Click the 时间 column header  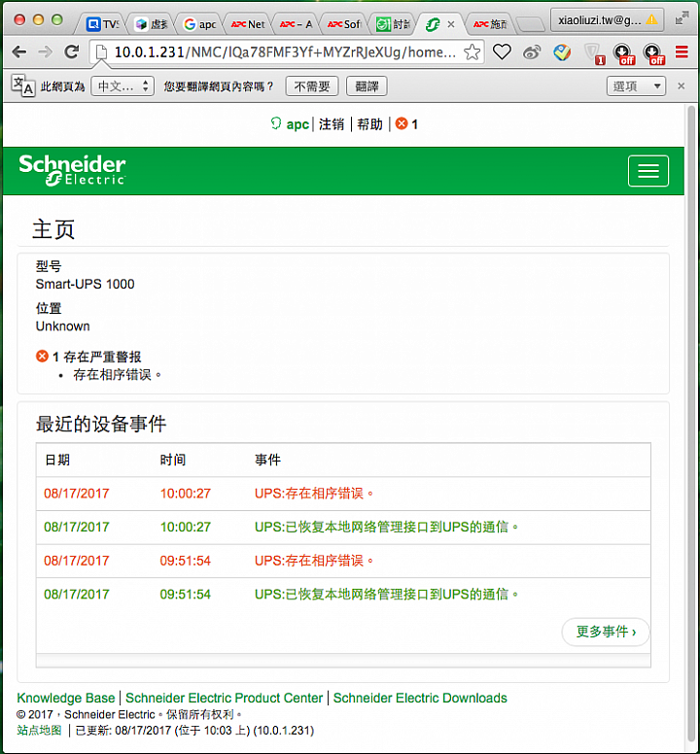pyautogui.click(x=173, y=460)
